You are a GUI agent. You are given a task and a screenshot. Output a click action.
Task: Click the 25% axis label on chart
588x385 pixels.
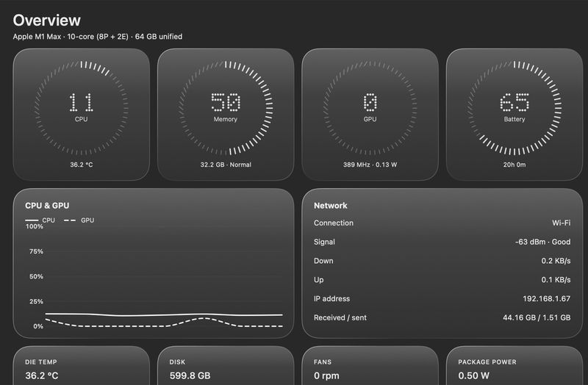pos(36,301)
